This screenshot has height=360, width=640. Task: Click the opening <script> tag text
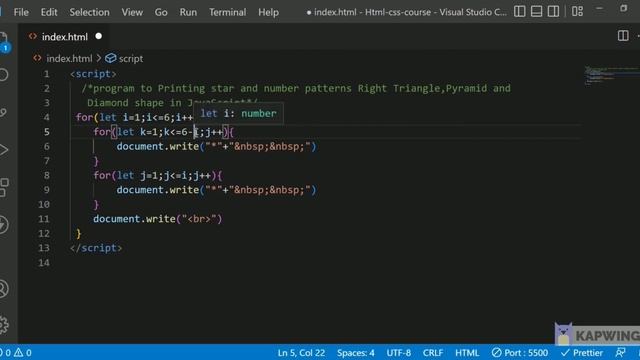click(x=93, y=74)
